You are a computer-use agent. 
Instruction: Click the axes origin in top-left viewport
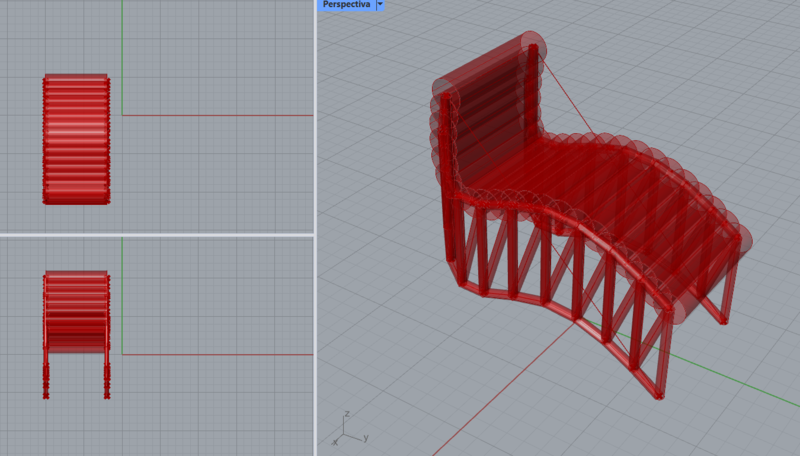(x=122, y=115)
